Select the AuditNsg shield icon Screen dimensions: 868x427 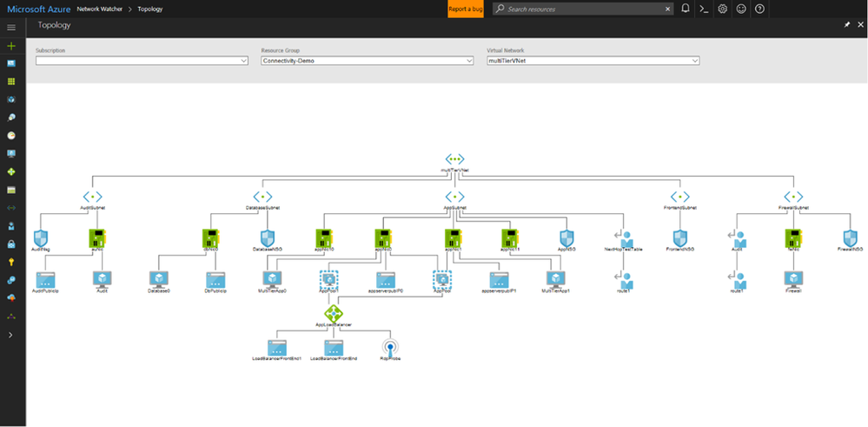pos(41,238)
